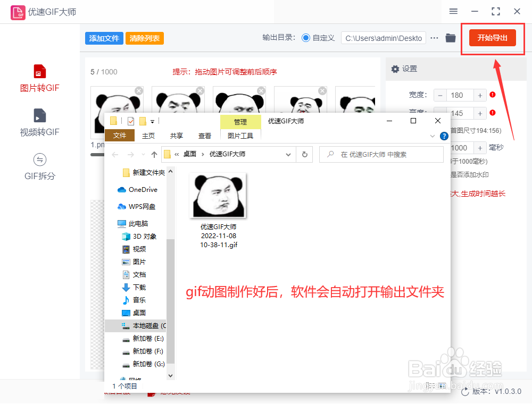532x404 pixels.
Task: Select 新加卷 (E:) drive
Action: pos(143,339)
